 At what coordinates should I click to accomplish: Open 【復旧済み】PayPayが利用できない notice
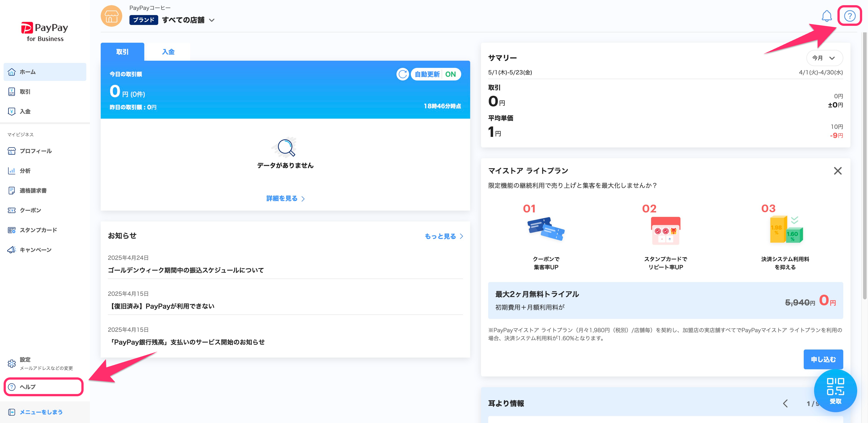tap(161, 306)
